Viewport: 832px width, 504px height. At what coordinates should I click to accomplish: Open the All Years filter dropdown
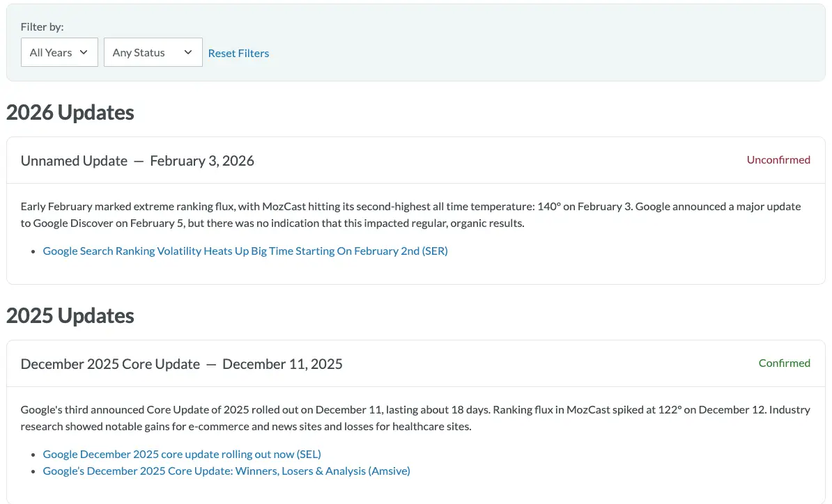point(59,52)
